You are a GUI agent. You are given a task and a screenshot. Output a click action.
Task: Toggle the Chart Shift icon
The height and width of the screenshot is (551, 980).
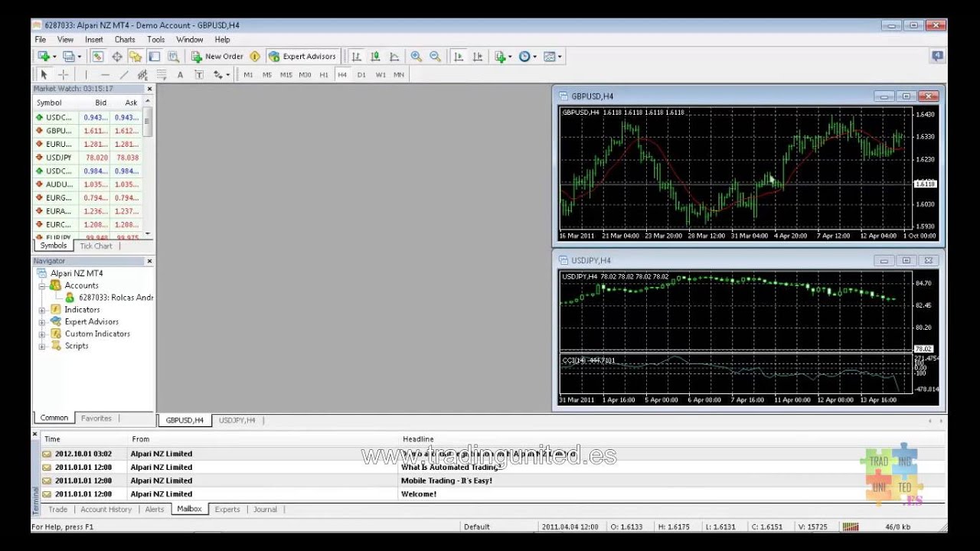click(477, 56)
